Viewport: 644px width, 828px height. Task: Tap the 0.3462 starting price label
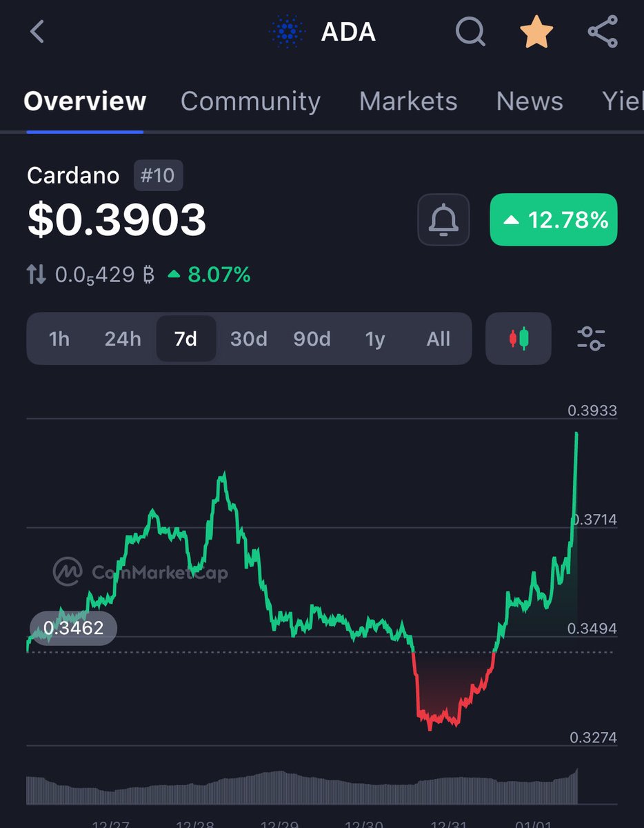[x=73, y=628]
